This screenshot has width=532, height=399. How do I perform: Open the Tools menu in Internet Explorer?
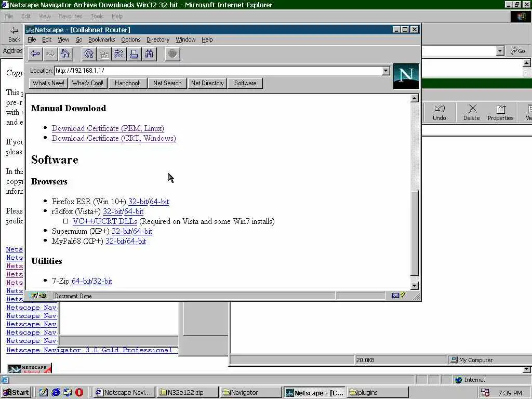coord(97,16)
